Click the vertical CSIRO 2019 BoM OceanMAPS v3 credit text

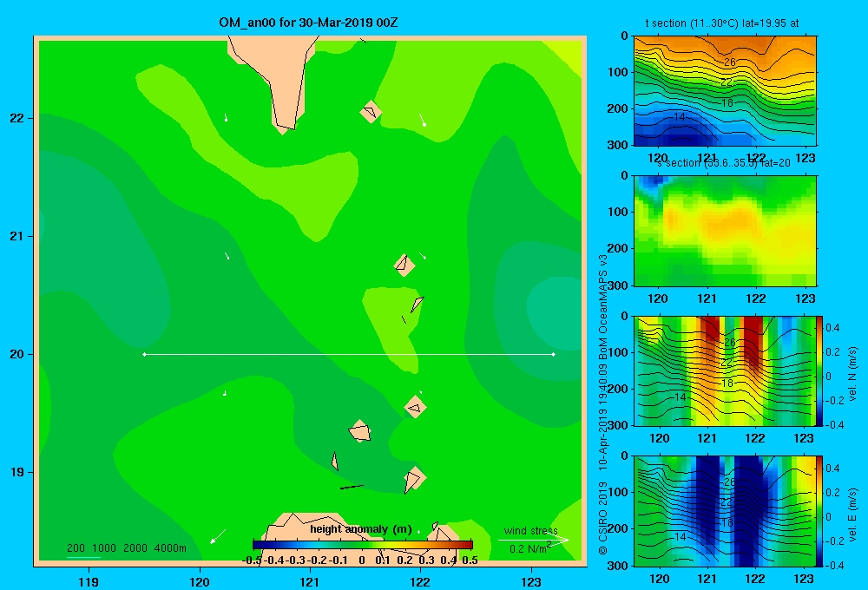click(603, 404)
